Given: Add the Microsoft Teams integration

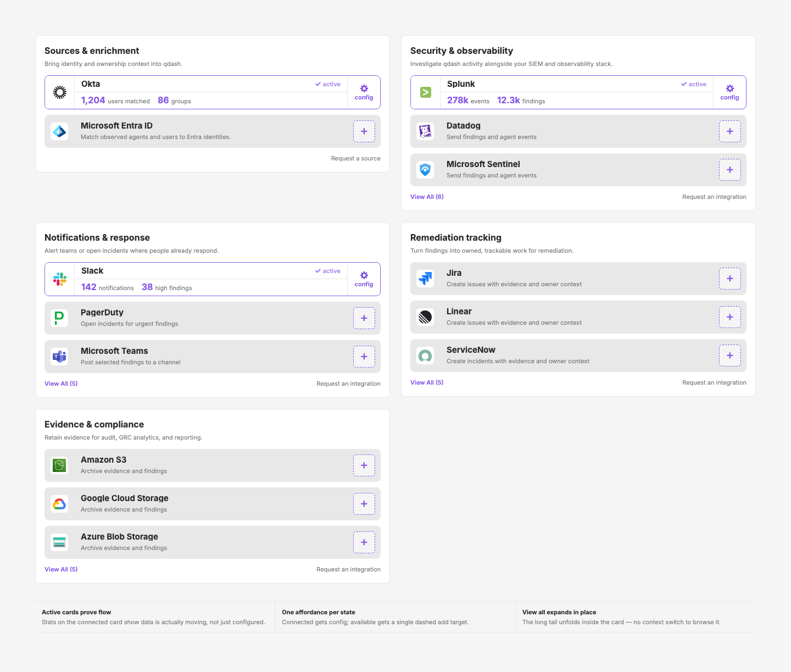Looking at the screenshot, I should (364, 357).
